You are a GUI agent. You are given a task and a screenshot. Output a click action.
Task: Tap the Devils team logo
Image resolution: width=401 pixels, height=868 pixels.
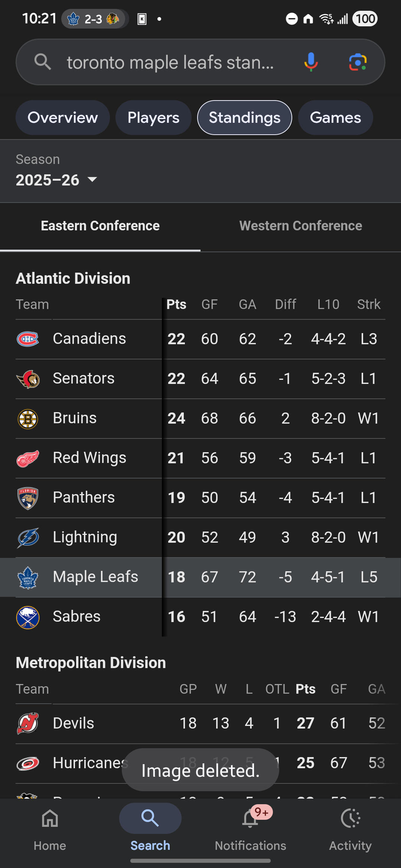(28, 723)
